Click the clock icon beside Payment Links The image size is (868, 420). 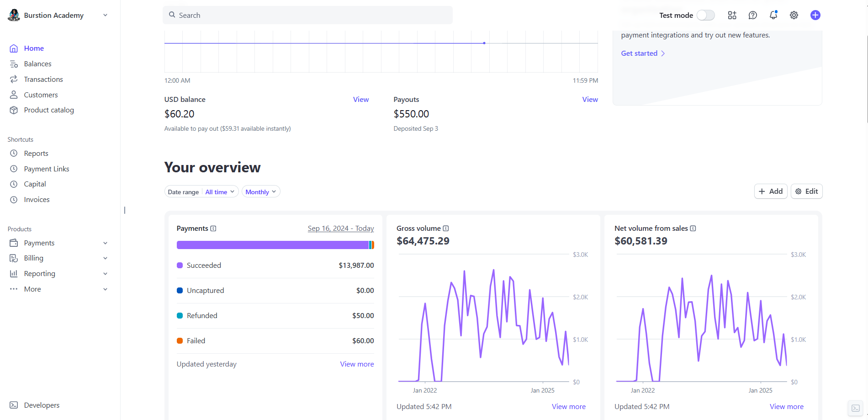[14, 169]
